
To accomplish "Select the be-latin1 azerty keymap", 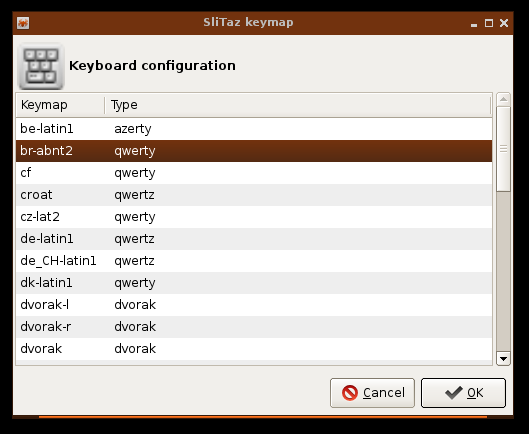I will (x=254, y=129).
